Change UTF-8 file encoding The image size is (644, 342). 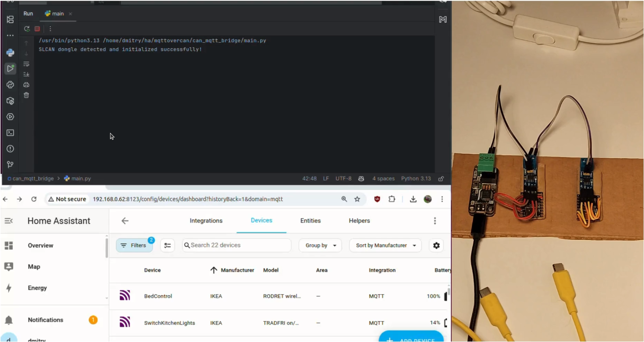point(343,179)
